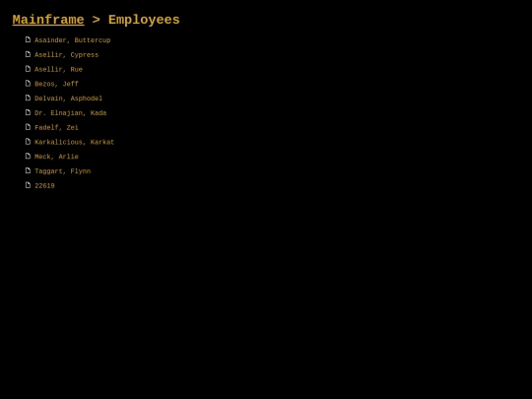Click document icon next to Bezos, Jeff
Screen dimensions: 532x399
(x=28, y=84)
